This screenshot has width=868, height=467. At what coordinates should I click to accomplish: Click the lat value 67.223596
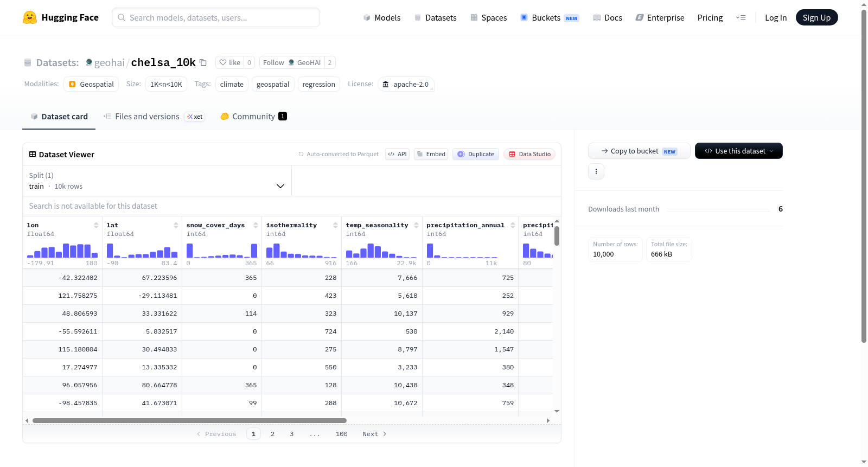pyautogui.click(x=159, y=278)
